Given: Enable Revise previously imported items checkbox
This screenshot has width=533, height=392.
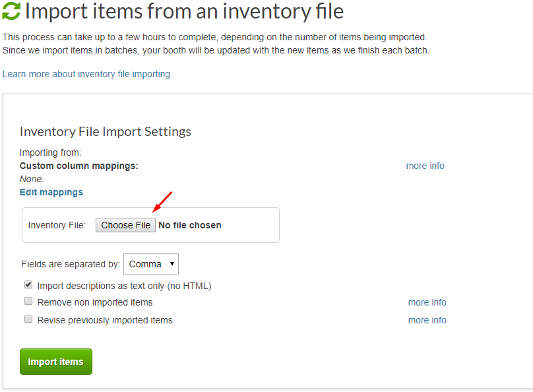Looking at the screenshot, I should click(28, 319).
